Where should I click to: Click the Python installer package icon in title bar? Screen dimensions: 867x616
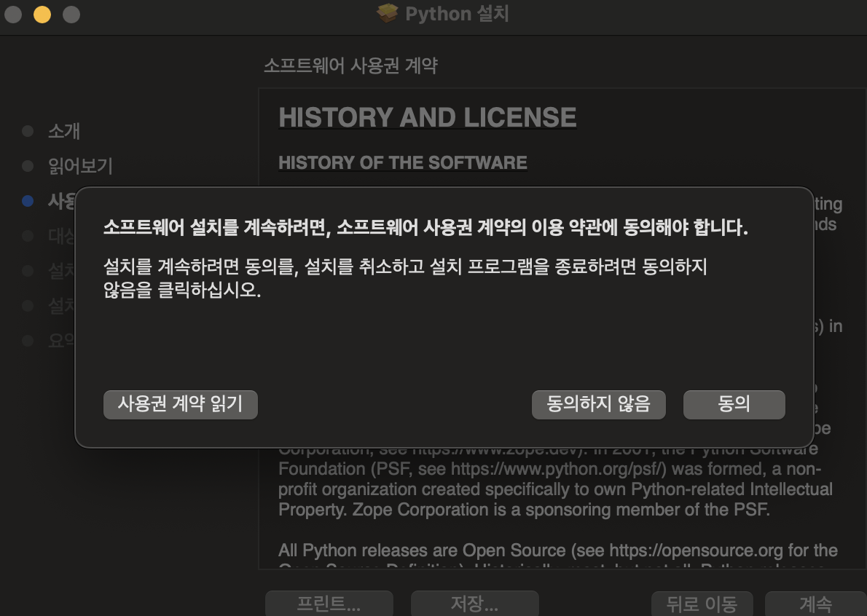388,13
